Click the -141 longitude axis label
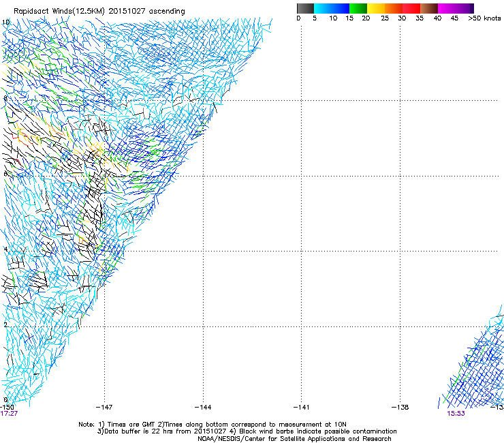This screenshot has height=443, width=504. [301, 408]
